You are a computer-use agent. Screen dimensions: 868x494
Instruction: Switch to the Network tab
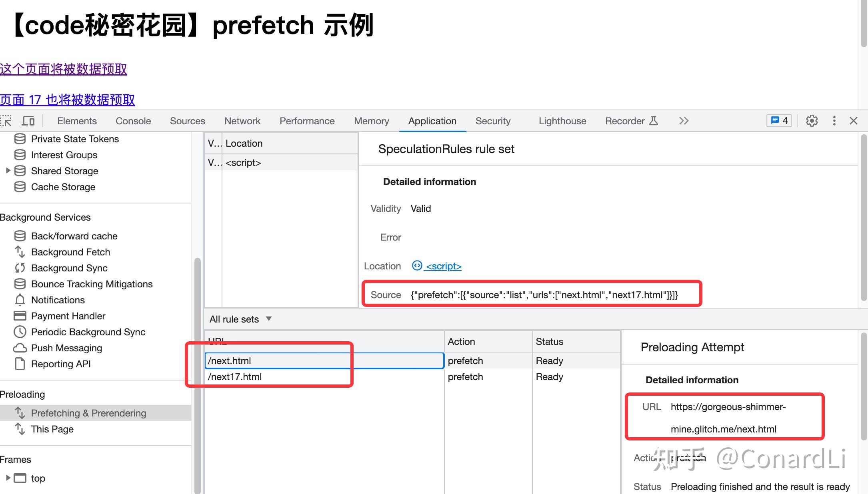[242, 121]
